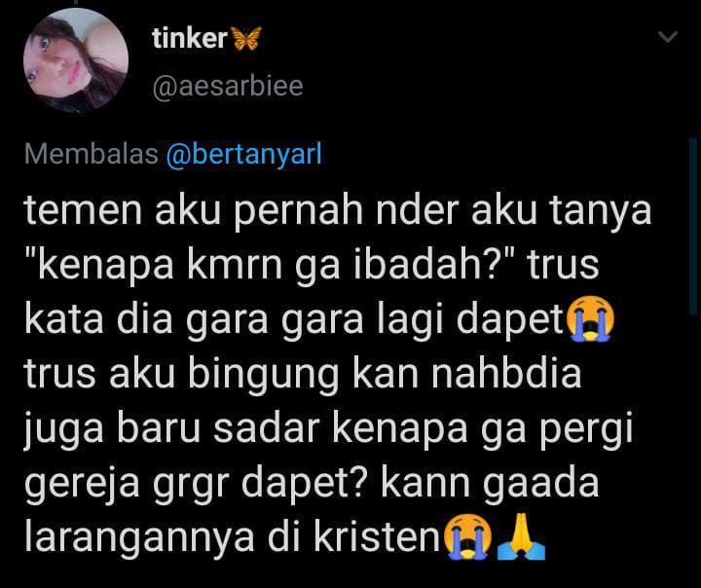
Task: Open the @bertanyarl mention link
Action: (x=243, y=155)
